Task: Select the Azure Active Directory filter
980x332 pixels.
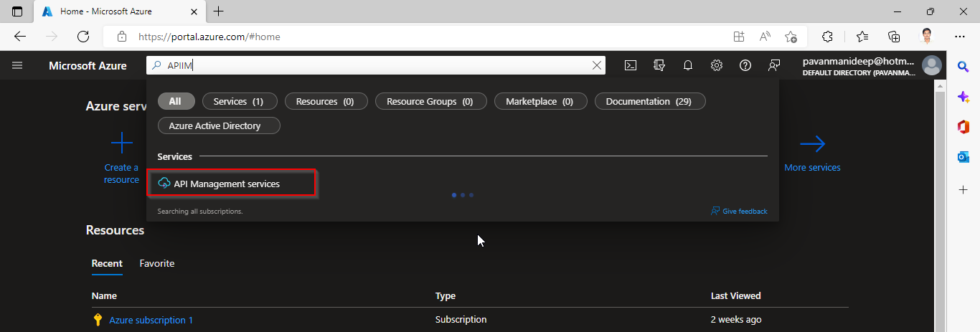Action: 219,125
